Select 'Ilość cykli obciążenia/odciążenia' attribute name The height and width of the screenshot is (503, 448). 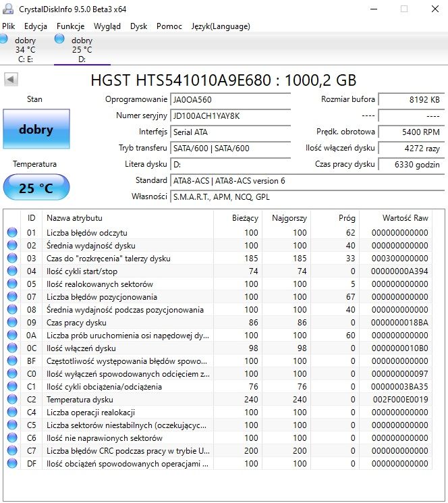pyautogui.click(x=104, y=387)
